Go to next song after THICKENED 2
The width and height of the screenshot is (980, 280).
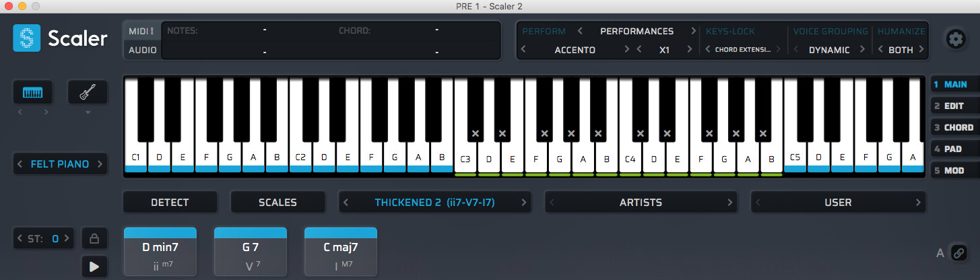(523, 202)
